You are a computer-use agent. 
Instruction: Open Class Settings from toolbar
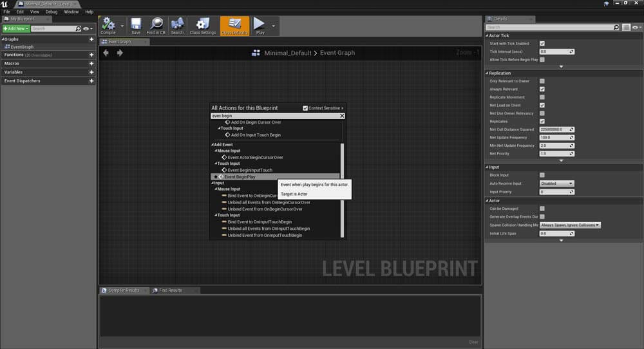(x=202, y=26)
